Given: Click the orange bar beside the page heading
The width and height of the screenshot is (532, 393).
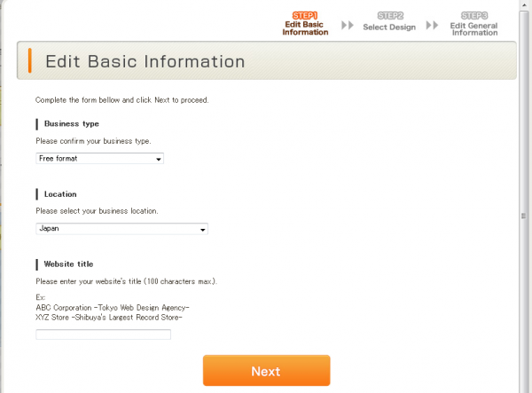Looking at the screenshot, I should (x=30, y=61).
